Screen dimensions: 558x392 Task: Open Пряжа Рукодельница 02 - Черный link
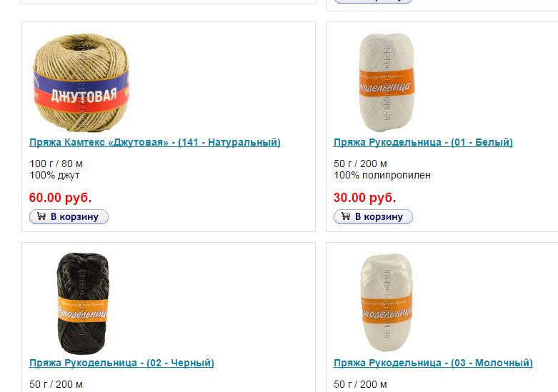click(121, 363)
